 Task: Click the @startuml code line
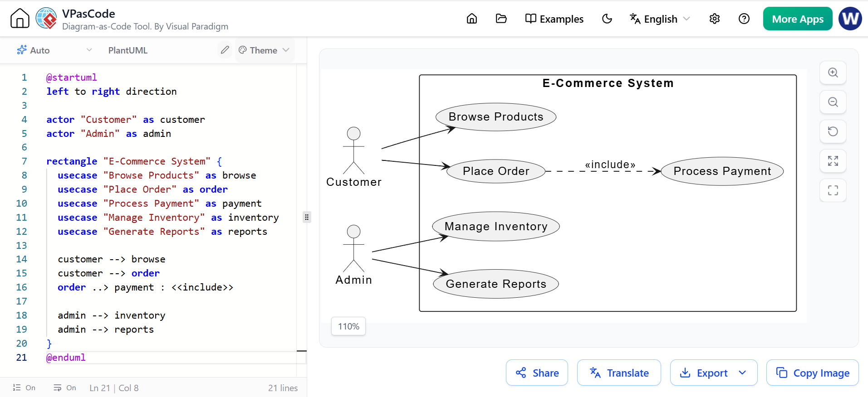(72, 77)
